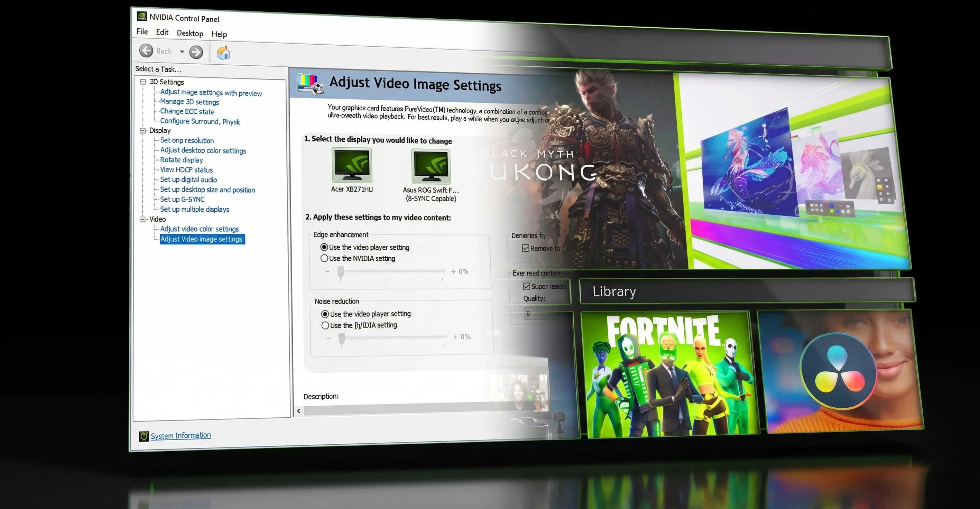Open Adjust desktop color settings
Screen dimensions: 980x509
click(x=203, y=150)
